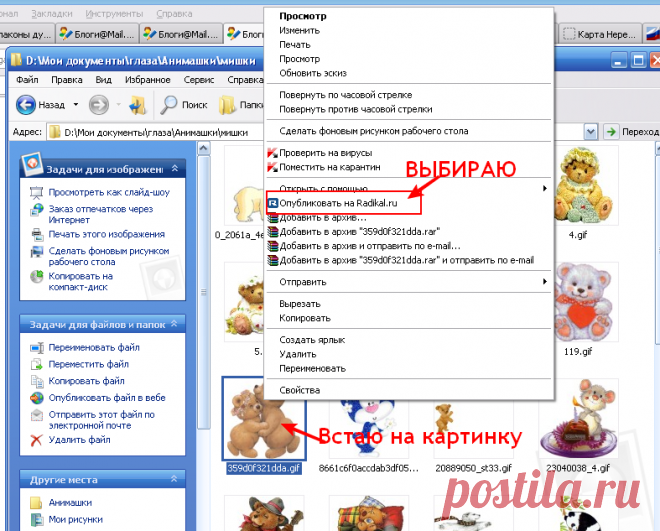Click the printer icon for Печать этого изображения
Screen dimensions: 660x531
coord(36,234)
